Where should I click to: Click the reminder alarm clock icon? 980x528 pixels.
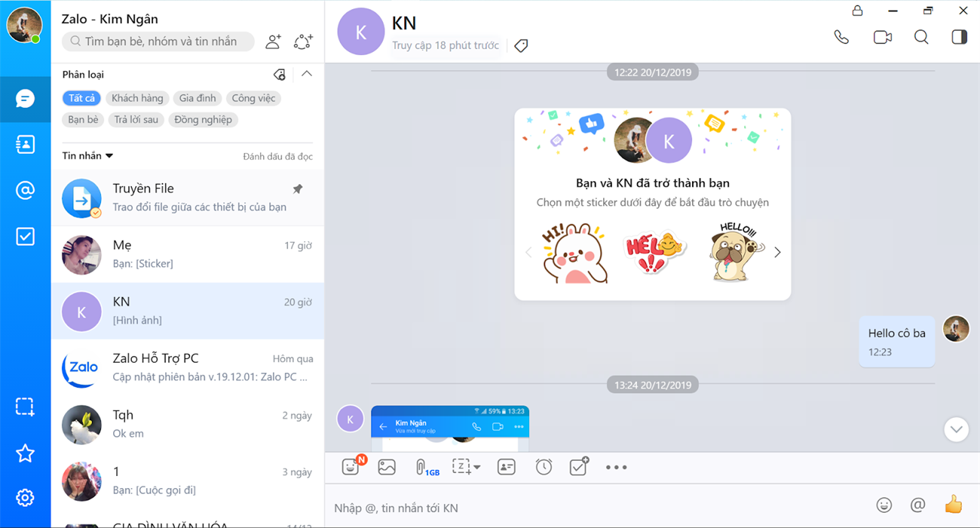pos(544,467)
